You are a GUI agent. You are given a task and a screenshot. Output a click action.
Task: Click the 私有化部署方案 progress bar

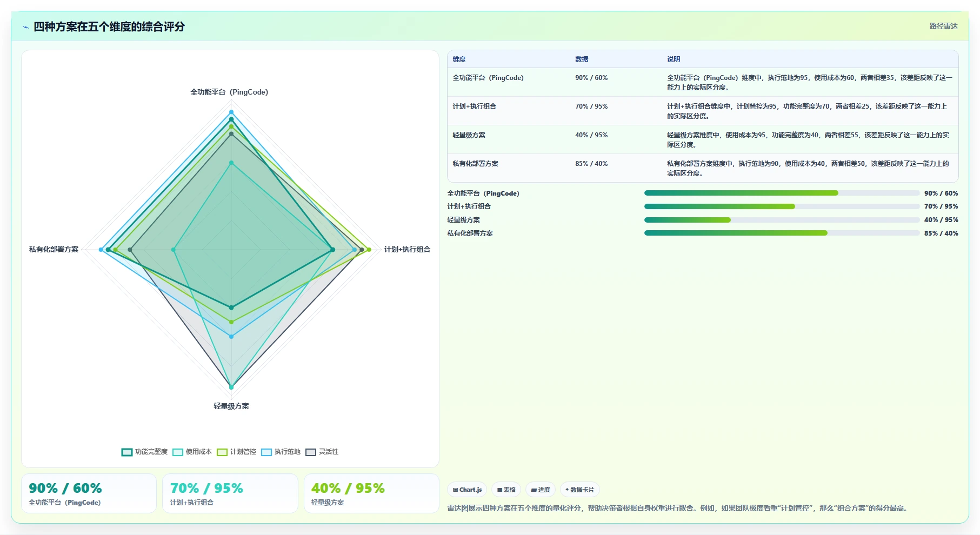point(782,233)
